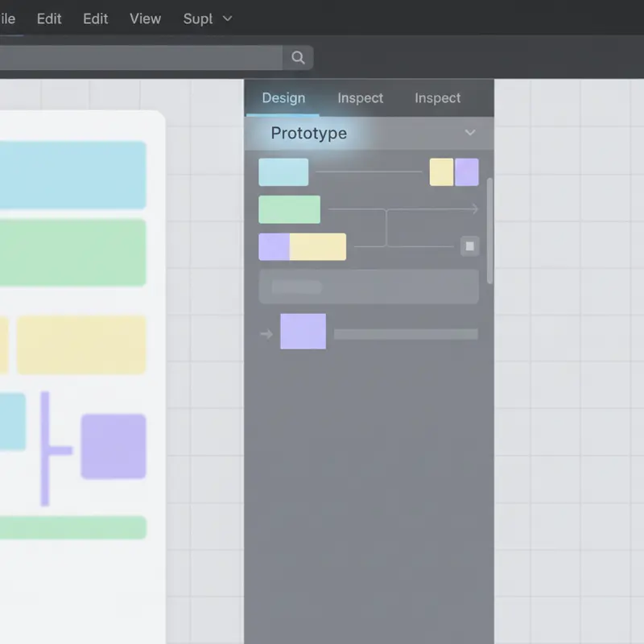Focus the gray input field in Prototype panel
This screenshot has height=644, width=644.
coord(369,287)
